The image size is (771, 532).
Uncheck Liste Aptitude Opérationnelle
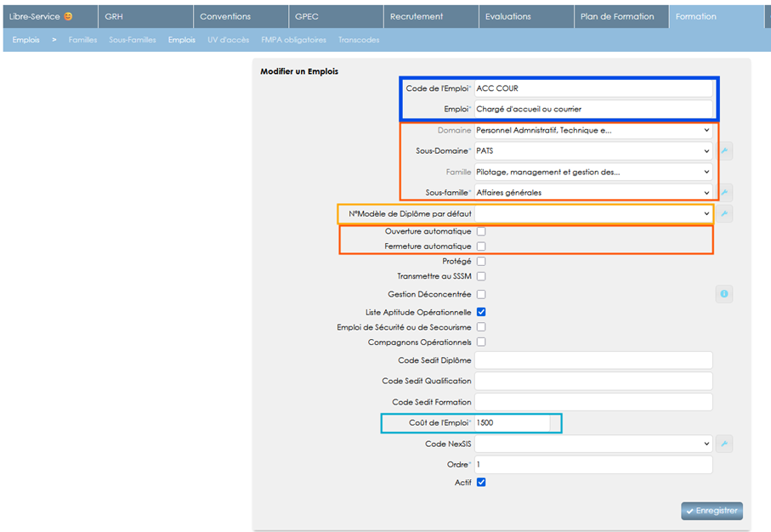pyautogui.click(x=481, y=312)
